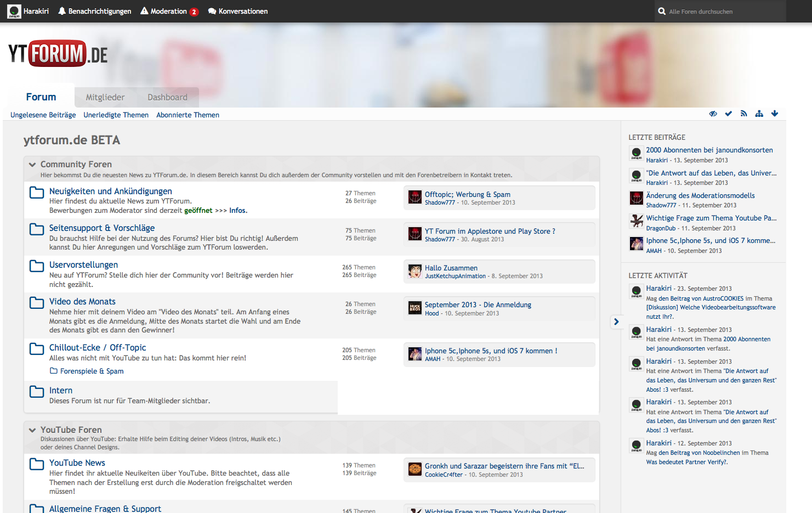Open Ungelesene Beiträge link
This screenshot has width=812, height=513.
click(x=43, y=115)
